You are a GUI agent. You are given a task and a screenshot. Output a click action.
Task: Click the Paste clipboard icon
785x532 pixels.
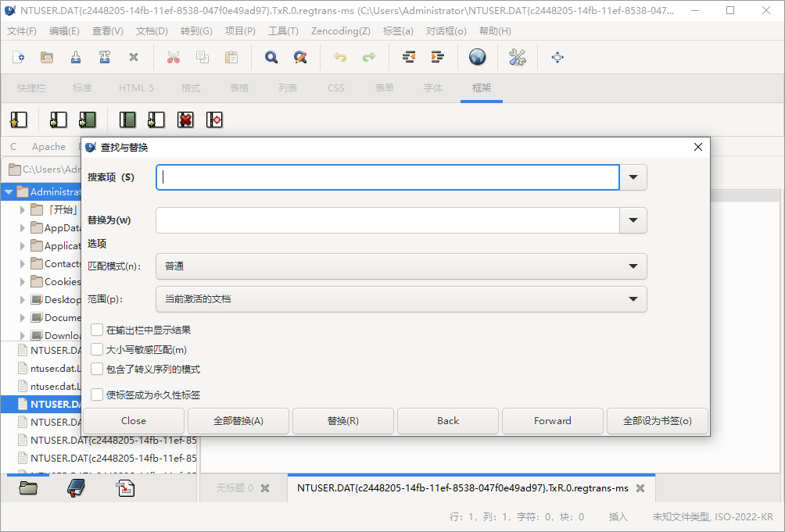231,57
